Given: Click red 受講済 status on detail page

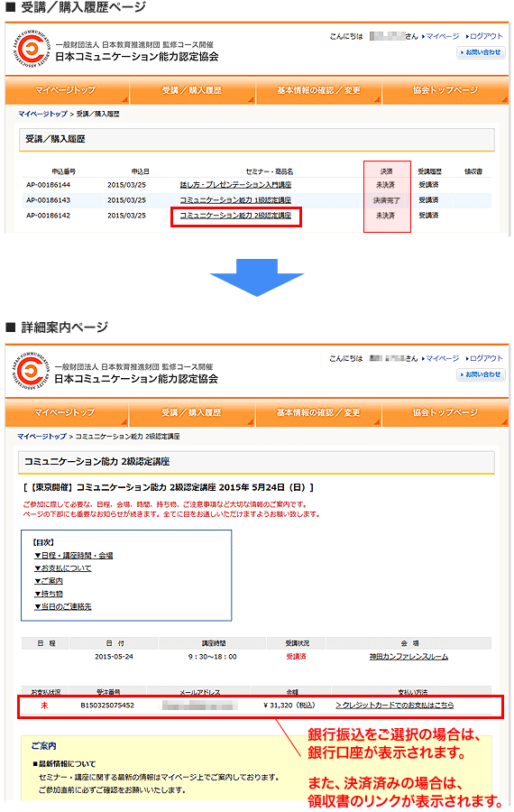Looking at the screenshot, I should [296, 657].
